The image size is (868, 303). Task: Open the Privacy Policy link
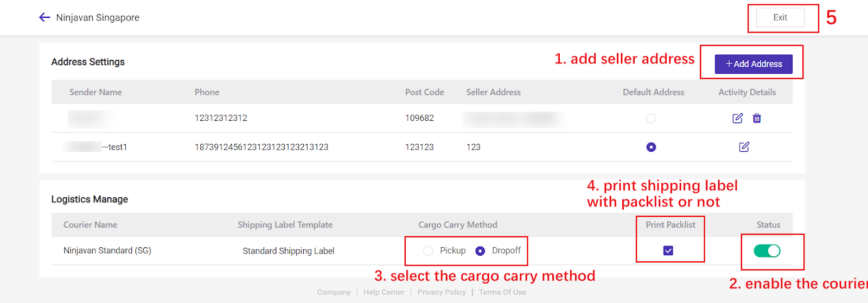point(442,292)
